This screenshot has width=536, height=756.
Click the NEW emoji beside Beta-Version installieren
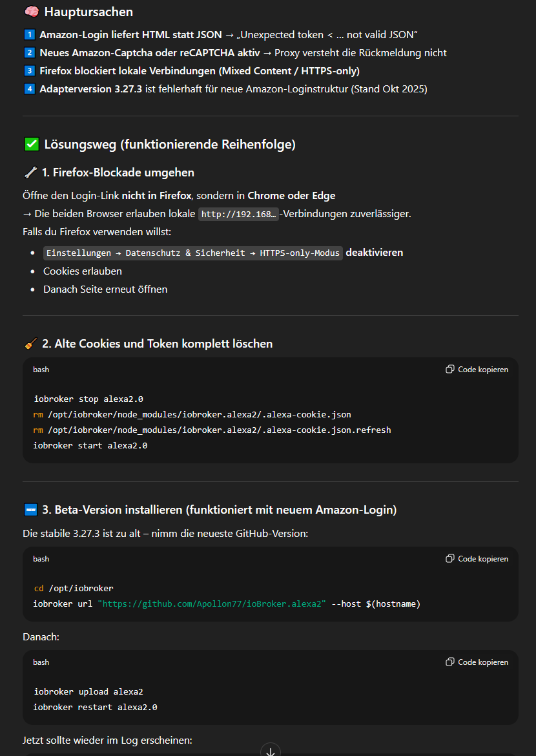click(30, 510)
